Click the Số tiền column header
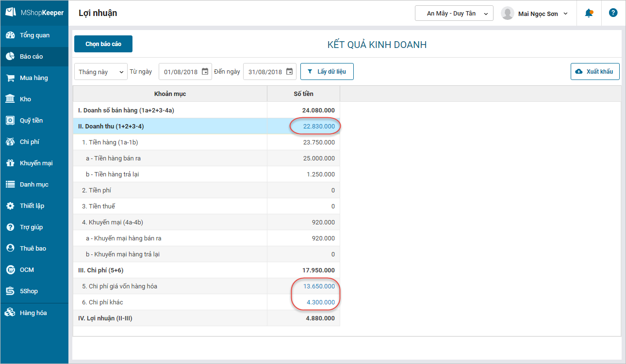This screenshot has width=626, height=364. click(x=304, y=94)
